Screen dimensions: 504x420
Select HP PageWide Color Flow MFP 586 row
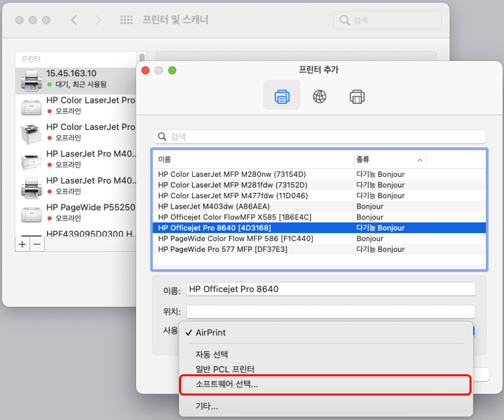319,238
